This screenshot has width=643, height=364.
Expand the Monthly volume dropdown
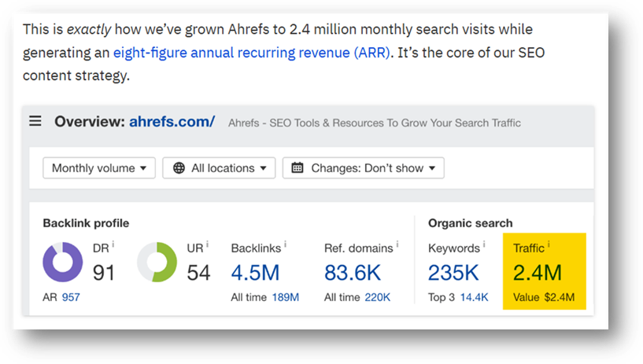click(x=98, y=167)
